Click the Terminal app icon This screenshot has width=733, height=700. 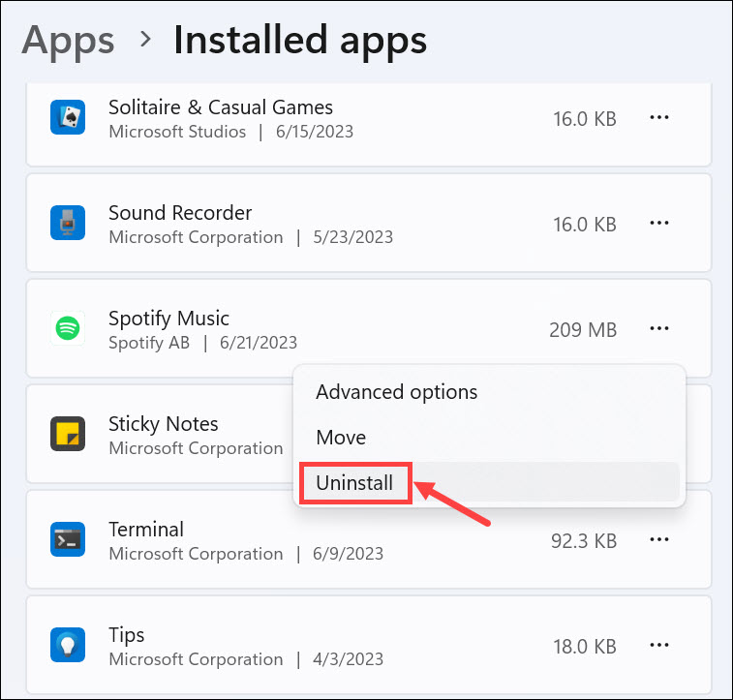(68, 540)
